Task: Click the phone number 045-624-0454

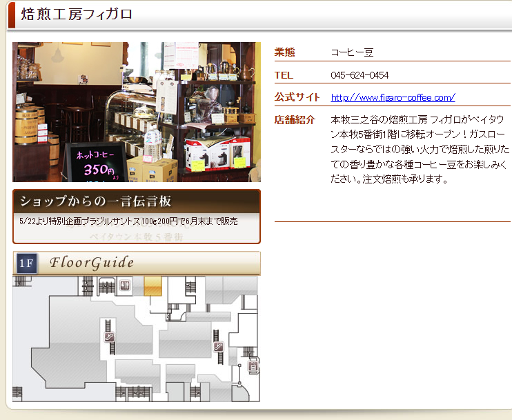Action: point(360,75)
